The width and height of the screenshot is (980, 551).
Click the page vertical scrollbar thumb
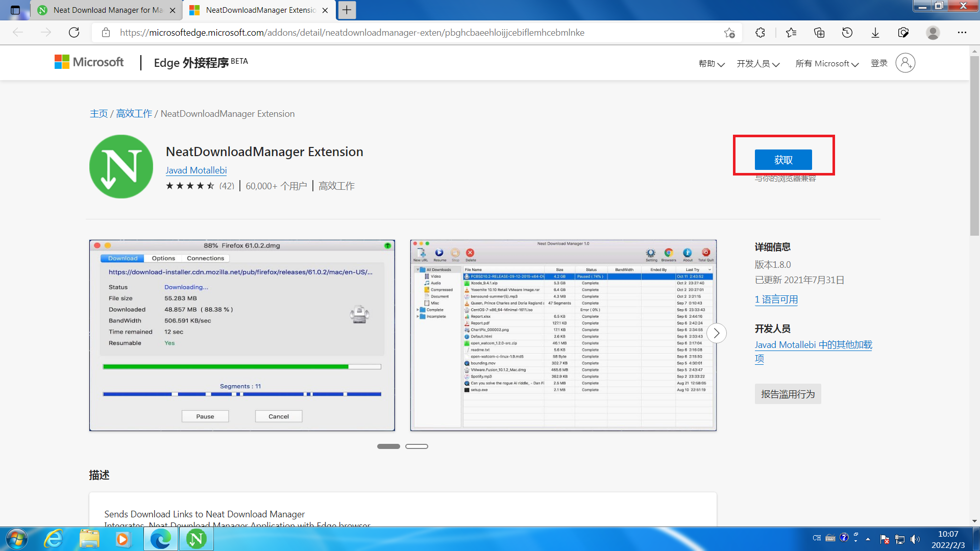(x=974, y=145)
